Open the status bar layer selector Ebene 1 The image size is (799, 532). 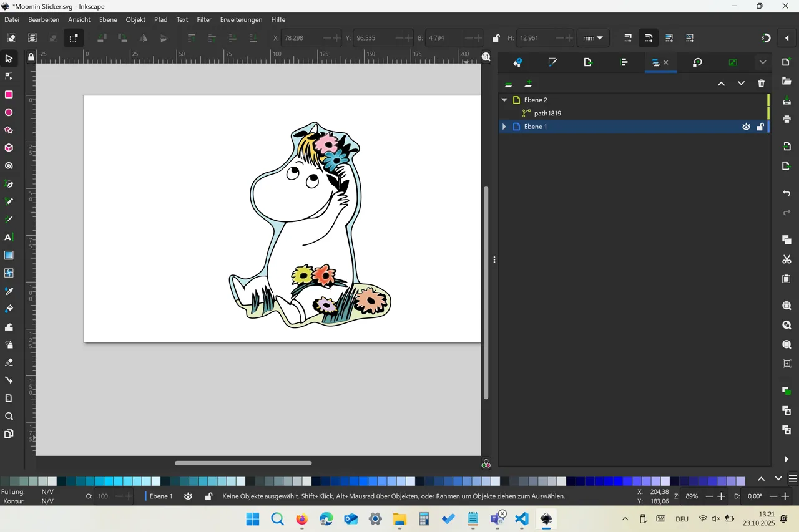tap(160, 496)
